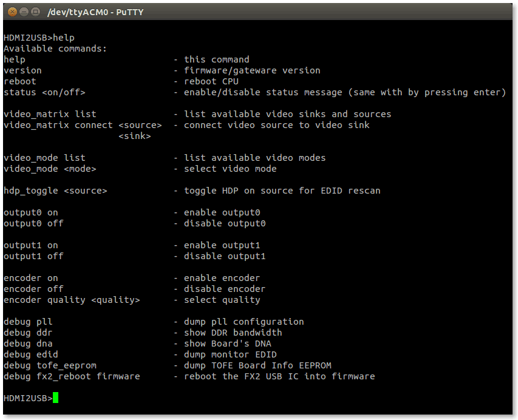Click the 'video_matrix list' command text
Image resolution: width=518 pixels, height=420 pixels.
pos(50,114)
